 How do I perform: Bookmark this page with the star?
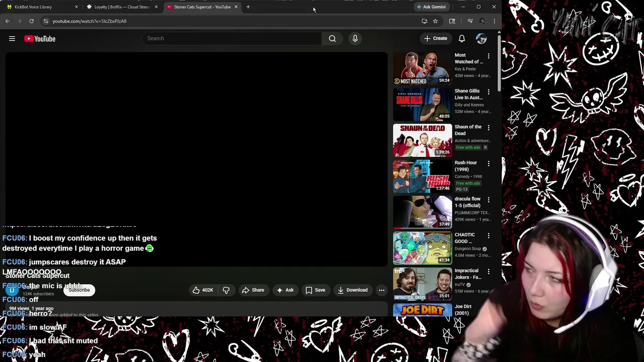point(435,21)
